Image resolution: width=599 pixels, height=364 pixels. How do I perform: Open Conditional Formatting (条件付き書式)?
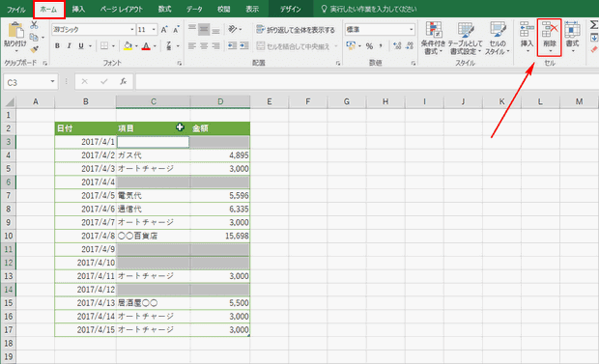coord(434,38)
